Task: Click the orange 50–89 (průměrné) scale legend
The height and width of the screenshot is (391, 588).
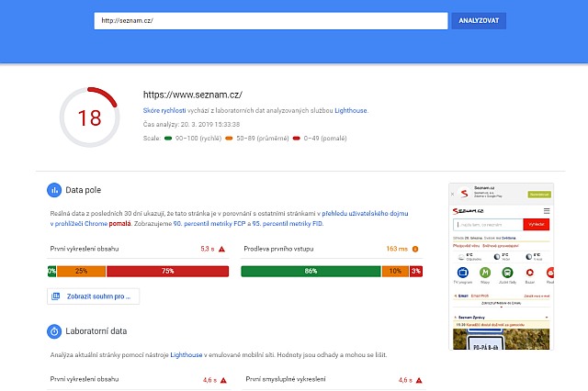Action: [x=257, y=139]
